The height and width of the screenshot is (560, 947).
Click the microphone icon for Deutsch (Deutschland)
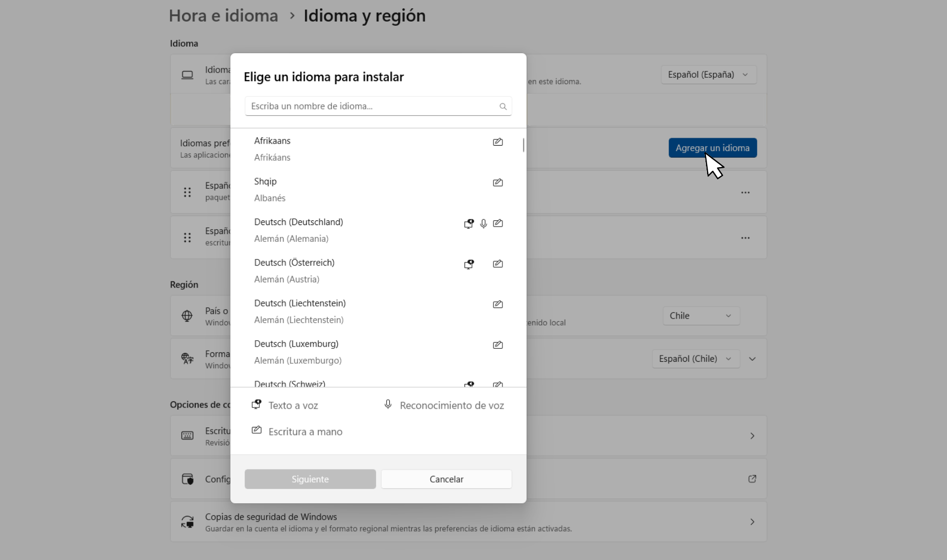pyautogui.click(x=483, y=223)
